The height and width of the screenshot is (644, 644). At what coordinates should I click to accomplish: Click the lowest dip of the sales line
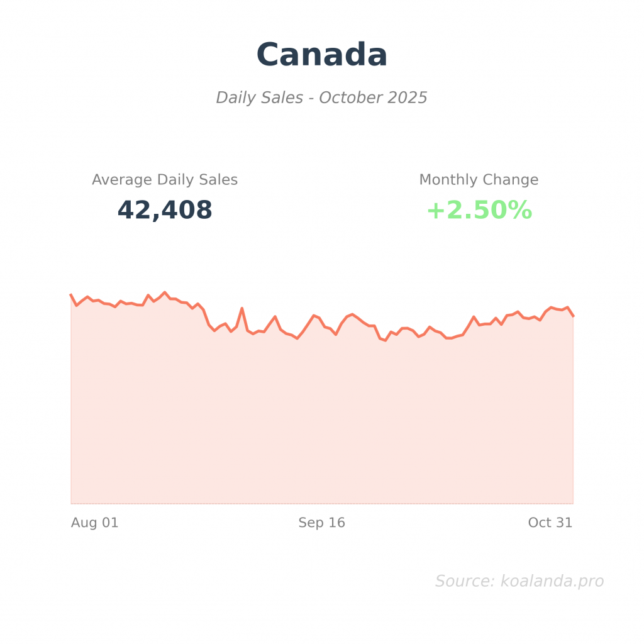point(385,340)
